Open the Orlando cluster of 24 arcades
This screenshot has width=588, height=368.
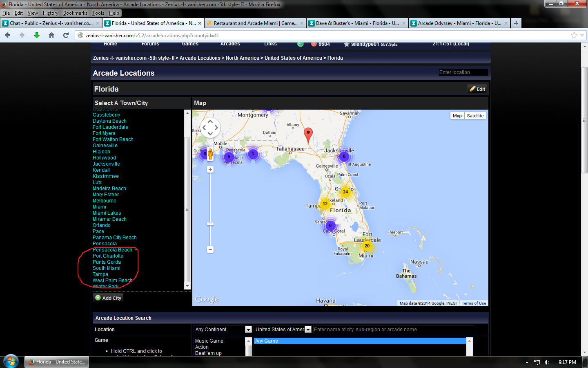345,192
